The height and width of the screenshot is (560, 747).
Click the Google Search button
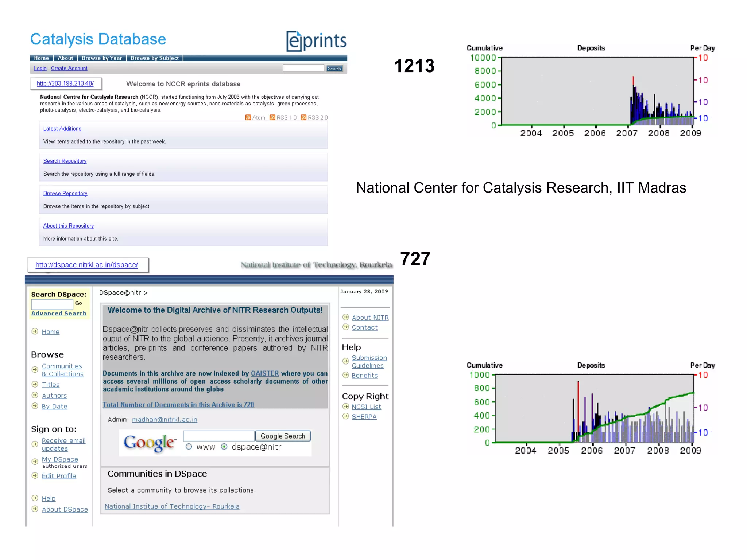click(283, 436)
